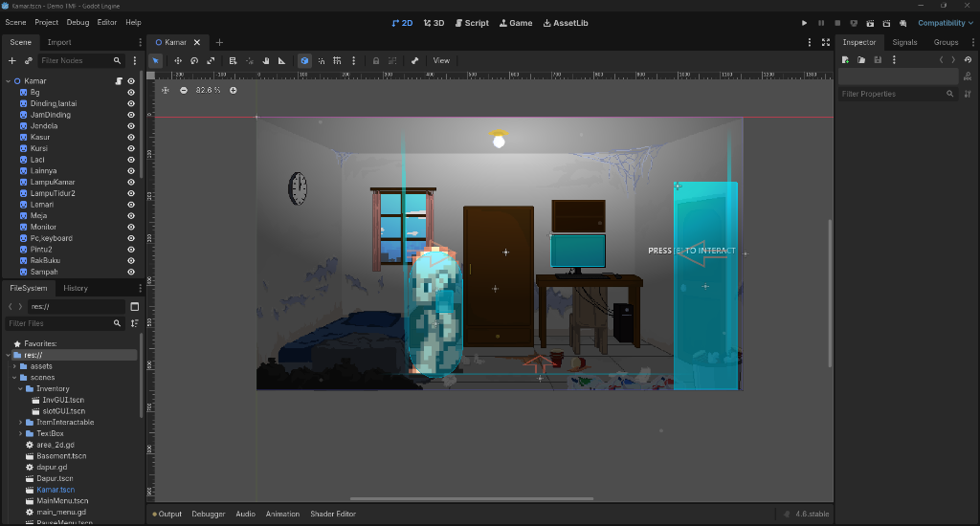Open script attached to Kamar node
Viewport: 980px width, 526px height.
(119, 81)
